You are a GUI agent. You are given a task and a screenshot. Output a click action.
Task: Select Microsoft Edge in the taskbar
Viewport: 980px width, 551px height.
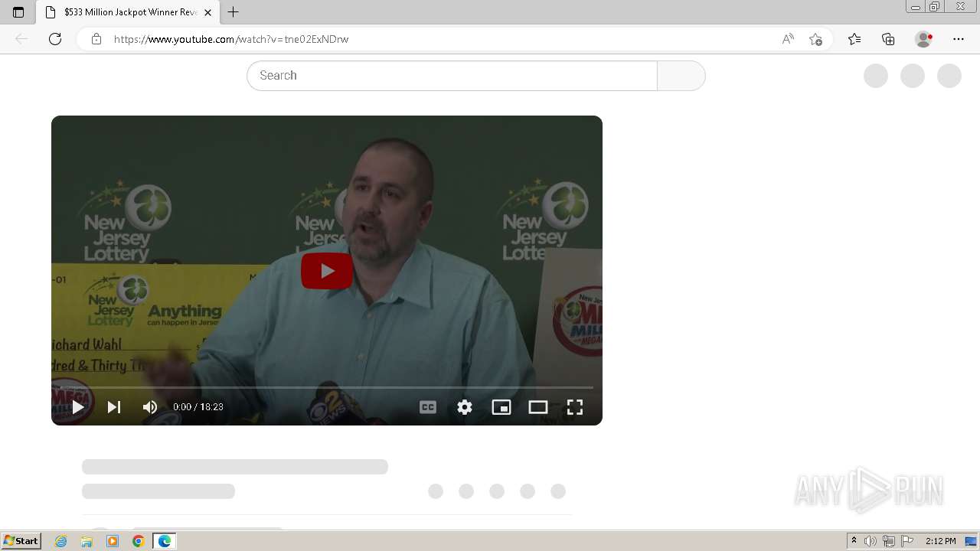165,541
